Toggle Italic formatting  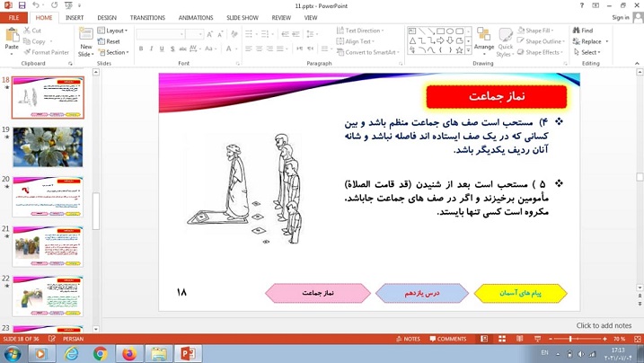[151, 49]
